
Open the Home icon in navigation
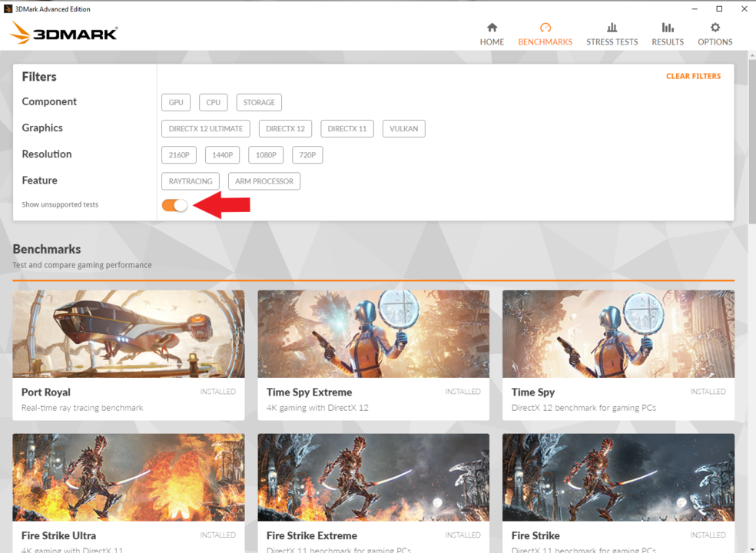tap(492, 28)
